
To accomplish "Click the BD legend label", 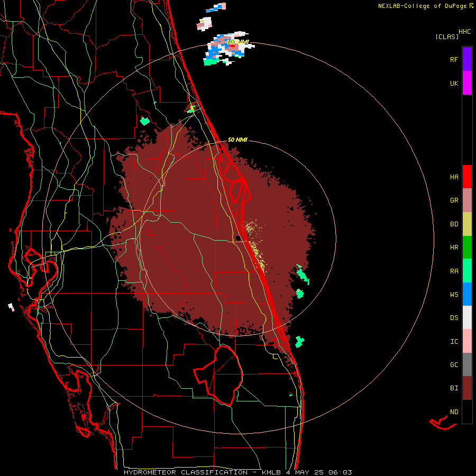I will (x=454, y=224).
